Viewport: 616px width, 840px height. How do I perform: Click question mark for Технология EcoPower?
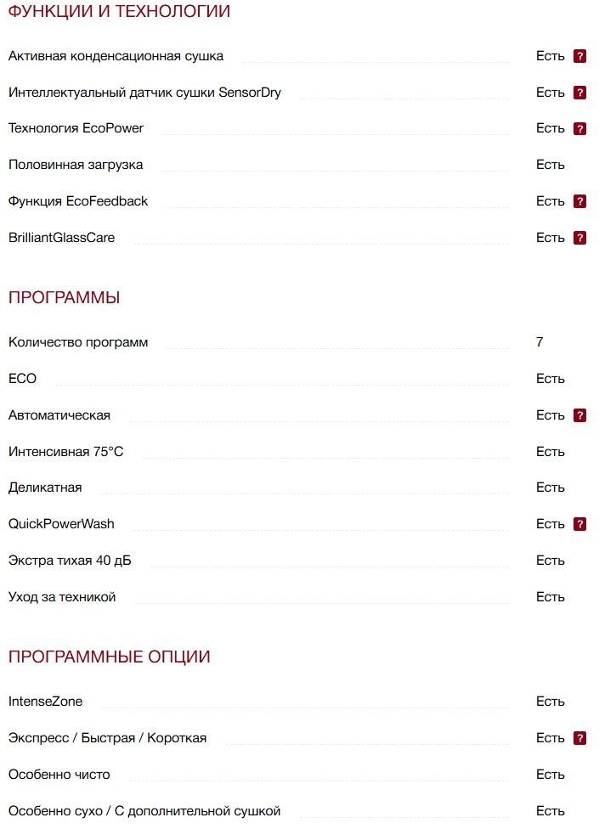(579, 129)
